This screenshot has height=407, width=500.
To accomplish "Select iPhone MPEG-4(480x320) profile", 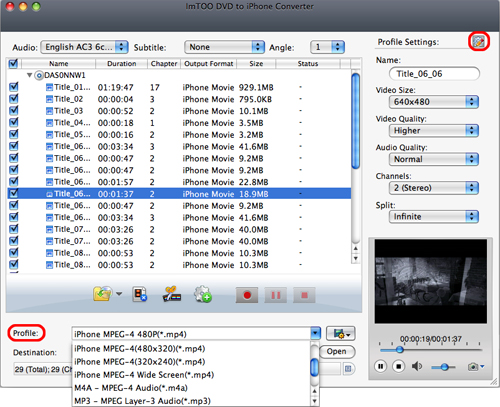I will coord(191,349).
